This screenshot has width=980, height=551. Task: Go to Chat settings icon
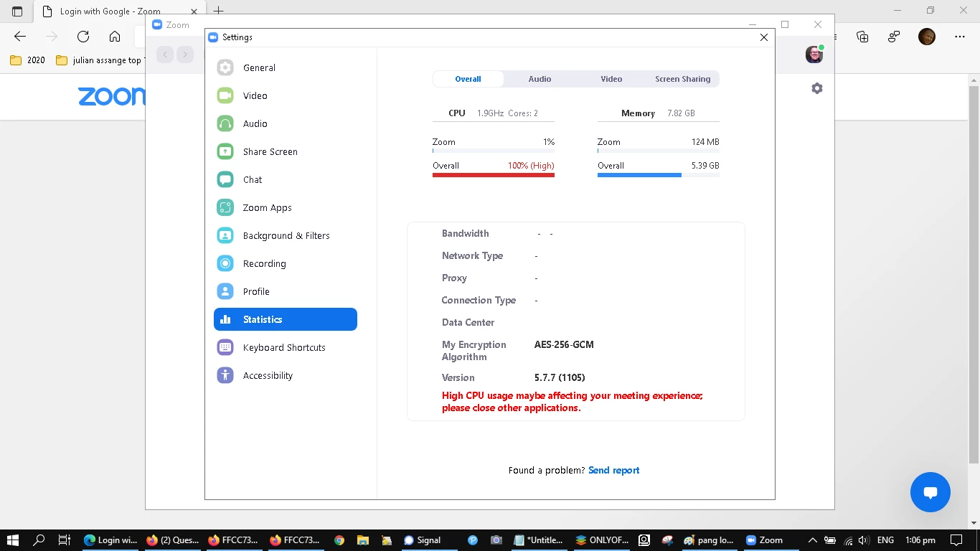225,179
